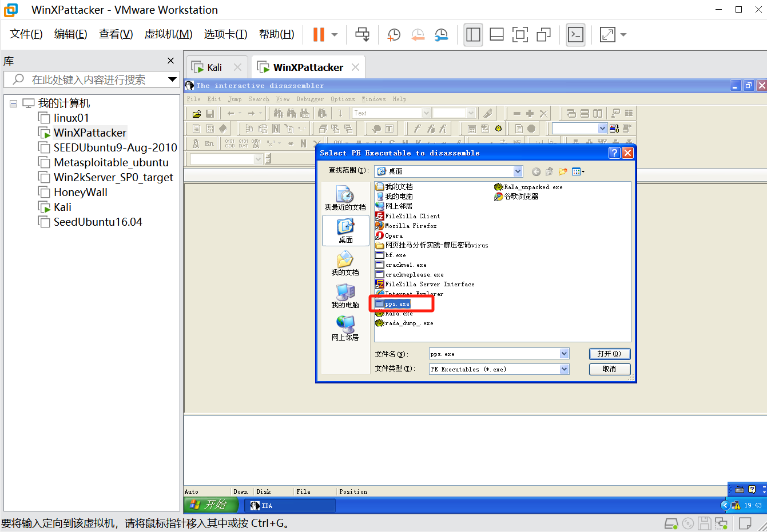Viewport: 767px width, 532px height.
Task: Open the library search dropdown arrow
Action: point(172,79)
